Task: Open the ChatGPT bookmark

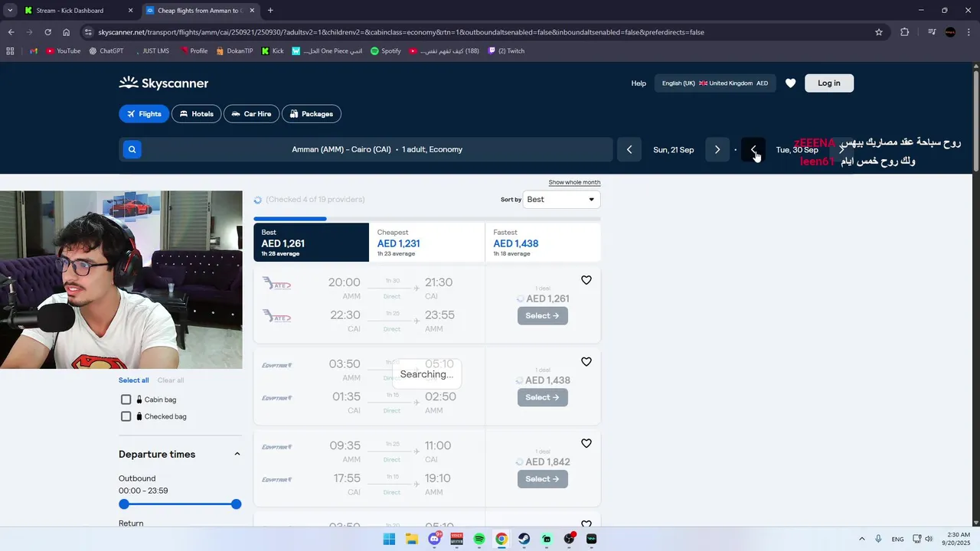Action: pyautogui.click(x=106, y=51)
